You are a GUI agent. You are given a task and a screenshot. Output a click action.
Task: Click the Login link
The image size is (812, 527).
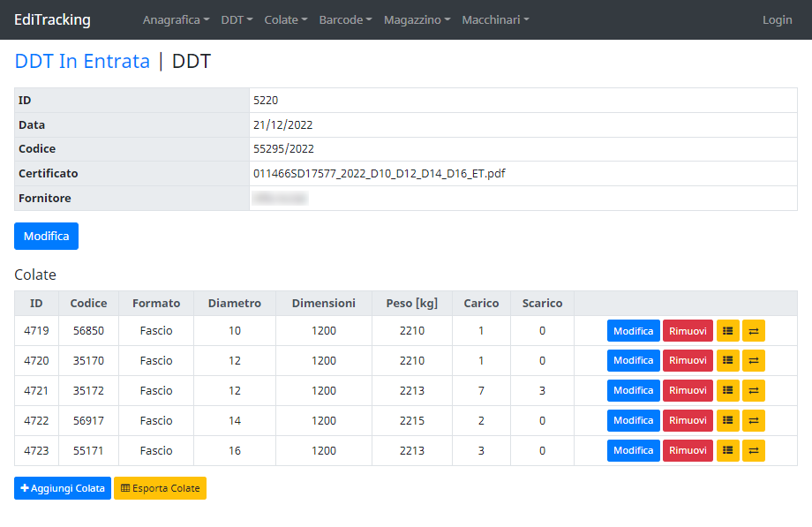777,19
